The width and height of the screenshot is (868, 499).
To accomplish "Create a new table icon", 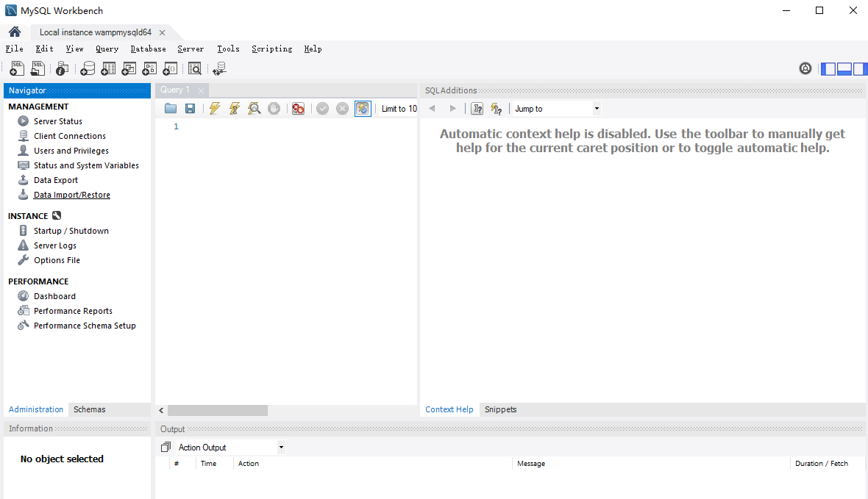I will (x=109, y=68).
